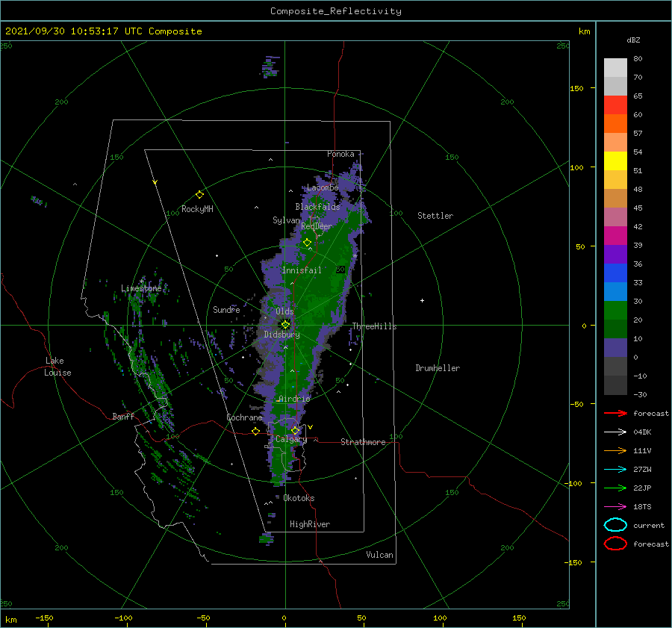Click the cyan 27ZW arrow in legend
Viewport: 672px width, 628px height.
[x=615, y=470]
